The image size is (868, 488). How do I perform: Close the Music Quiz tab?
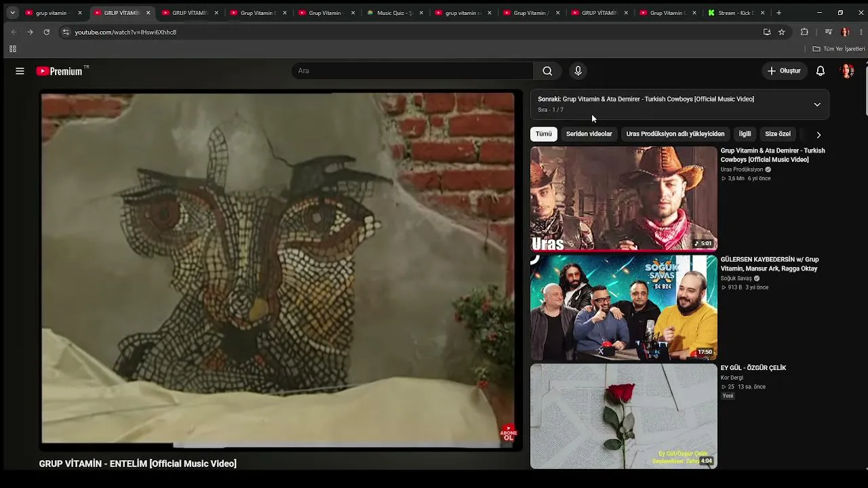421,13
